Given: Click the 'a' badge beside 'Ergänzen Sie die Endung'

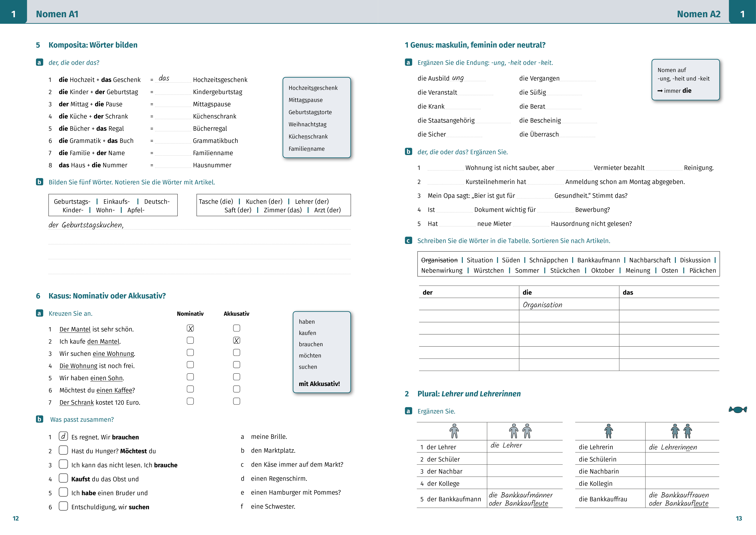Looking at the screenshot, I should (408, 62).
